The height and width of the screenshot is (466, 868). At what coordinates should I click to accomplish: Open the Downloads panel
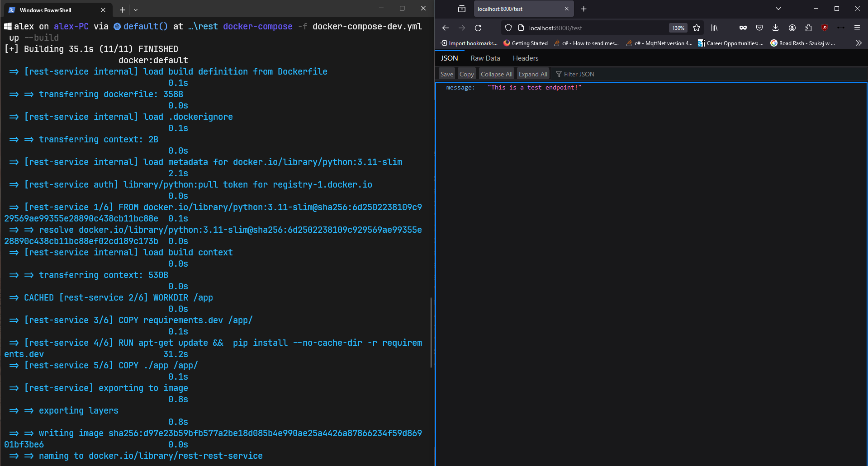click(776, 28)
